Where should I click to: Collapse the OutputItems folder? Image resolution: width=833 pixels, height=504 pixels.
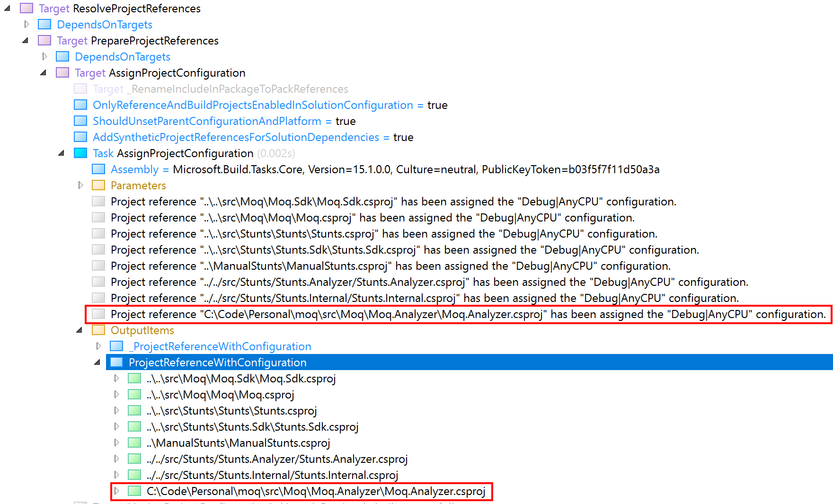(80, 330)
